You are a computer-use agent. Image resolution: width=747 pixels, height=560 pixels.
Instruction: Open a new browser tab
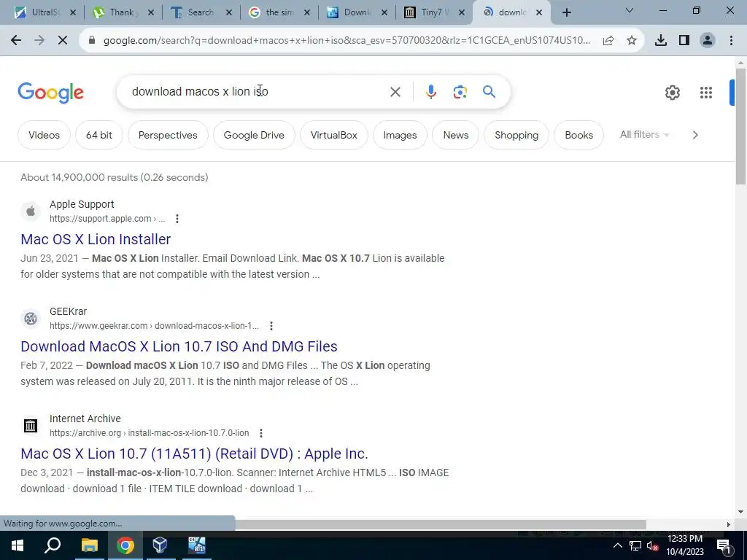pyautogui.click(x=566, y=13)
